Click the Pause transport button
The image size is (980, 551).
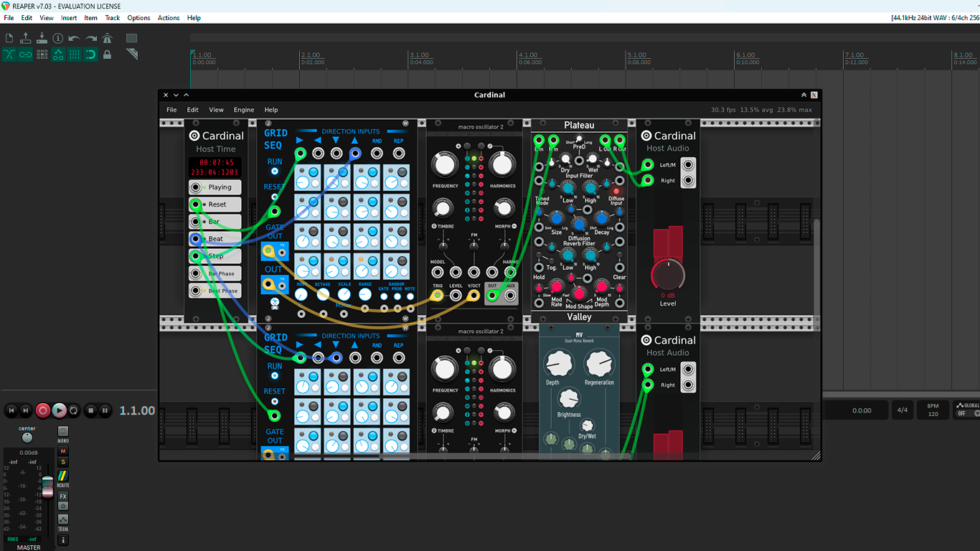(105, 410)
